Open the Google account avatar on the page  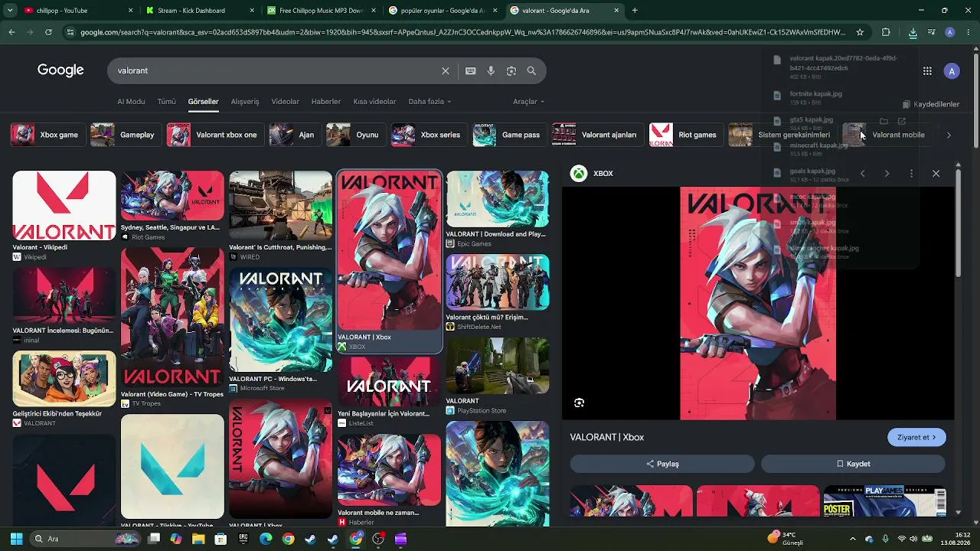point(952,71)
